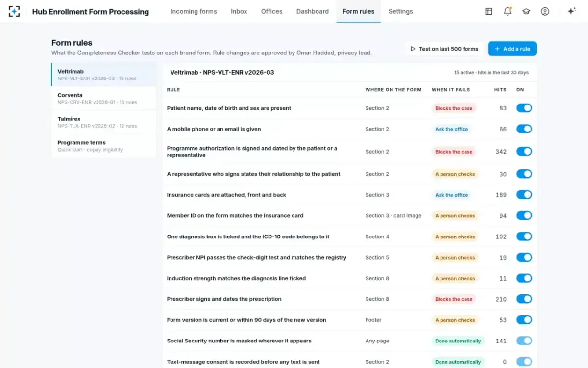Viewport: 588px width, 368px height.
Task: Toggle the mobile phone or email rule
Action: tap(524, 129)
